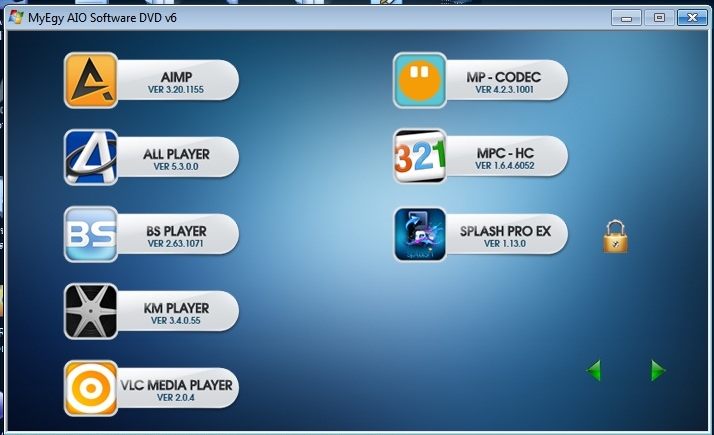Select the ALL PLAYER ver 5.3.0.0 button
The image size is (714, 435).
click(178, 158)
